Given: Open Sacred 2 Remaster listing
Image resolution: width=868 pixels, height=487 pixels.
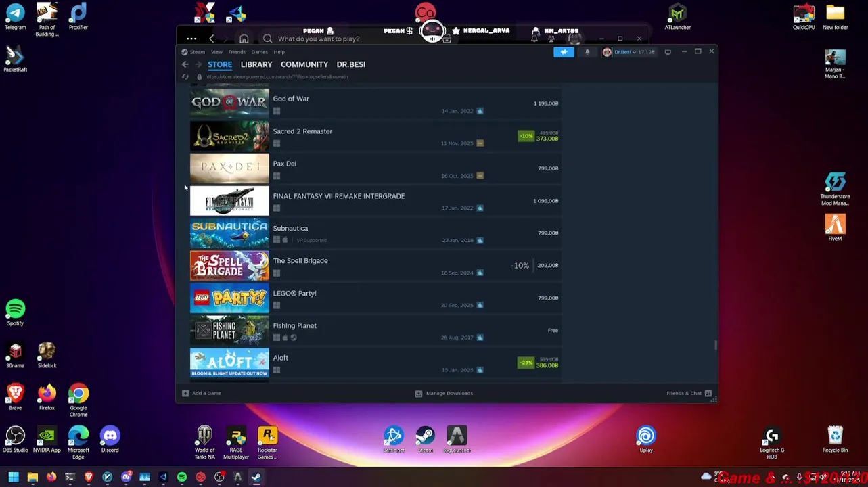Looking at the screenshot, I should pos(375,137).
